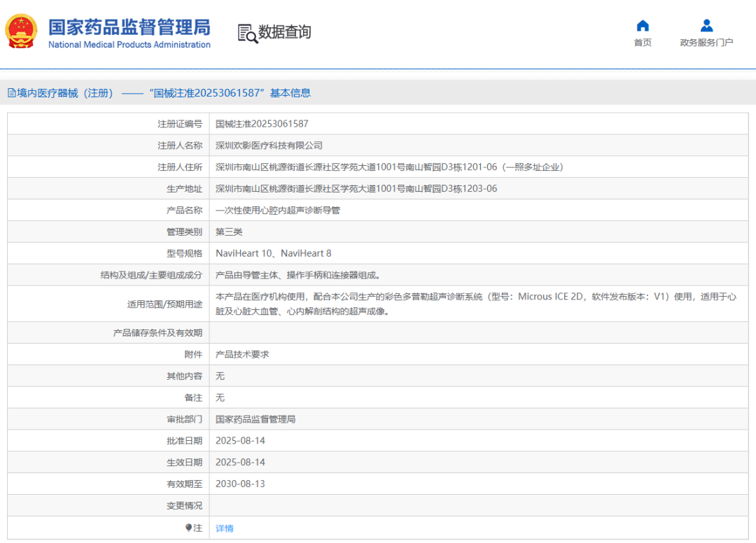Image resolution: width=756 pixels, height=543 pixels.
Task: Click the 首页 label
Action: pos(643,43)
